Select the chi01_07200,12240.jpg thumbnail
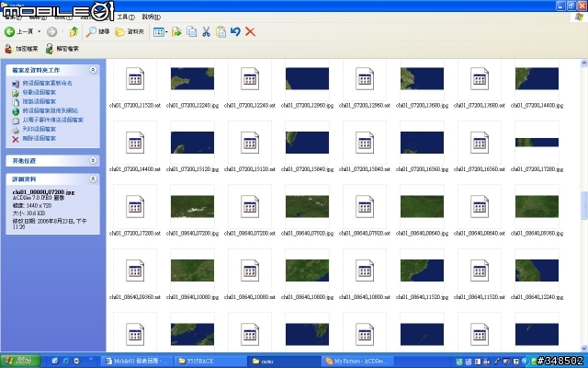588x368 pixels. (x=192, y=78)
